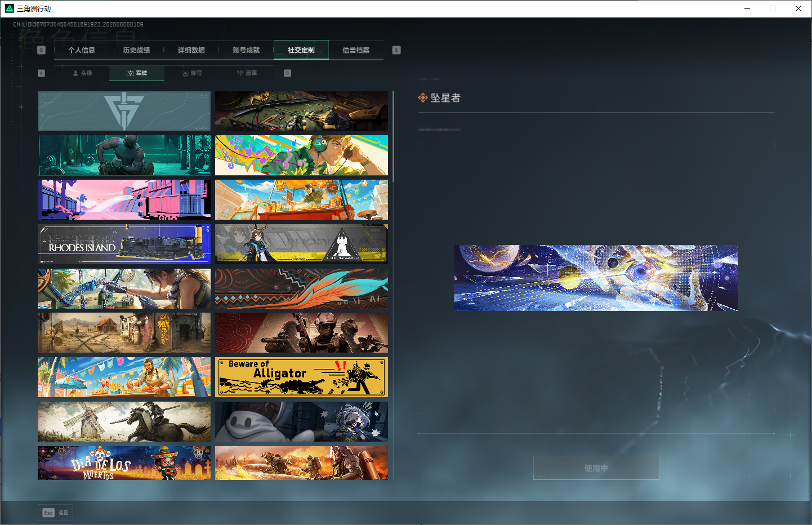Click the D key next sub-tab icon

point(288,73)
